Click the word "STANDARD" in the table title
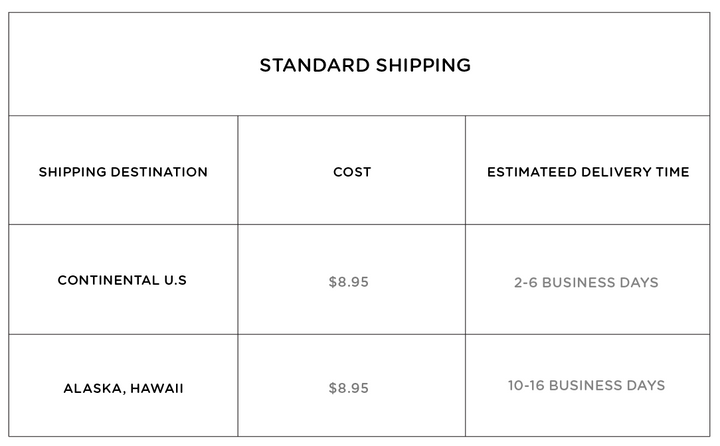 click(x=315, y=65)
